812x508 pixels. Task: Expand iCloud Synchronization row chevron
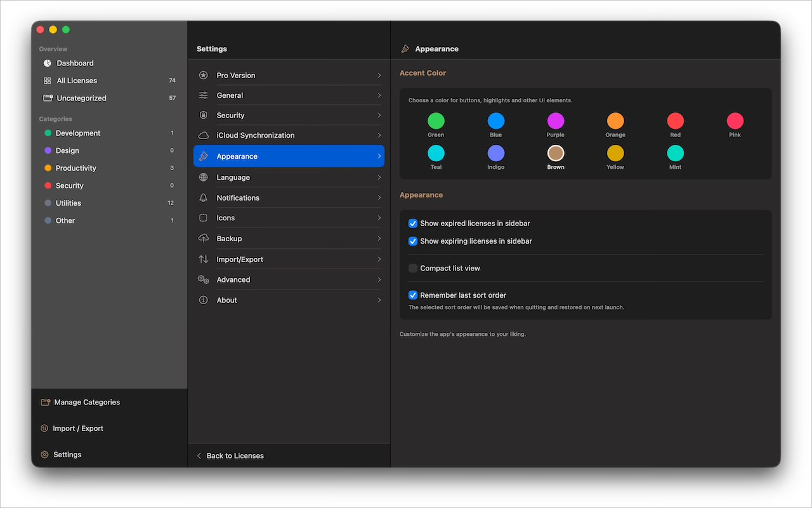point(379,135)
